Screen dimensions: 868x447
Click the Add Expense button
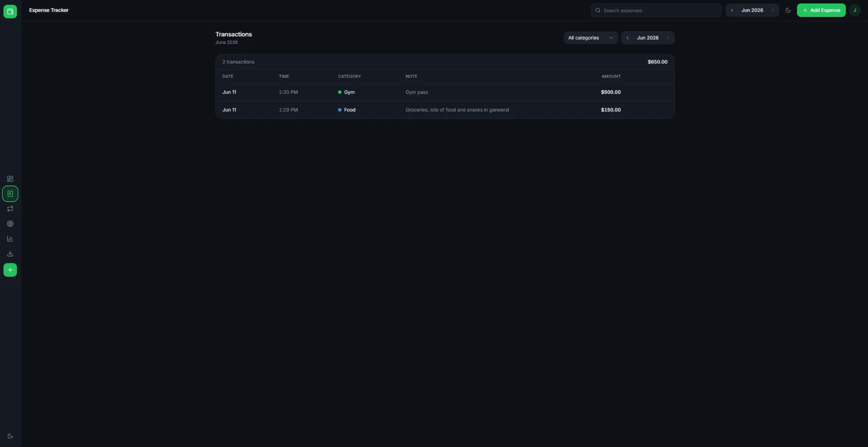coord(821,10)
